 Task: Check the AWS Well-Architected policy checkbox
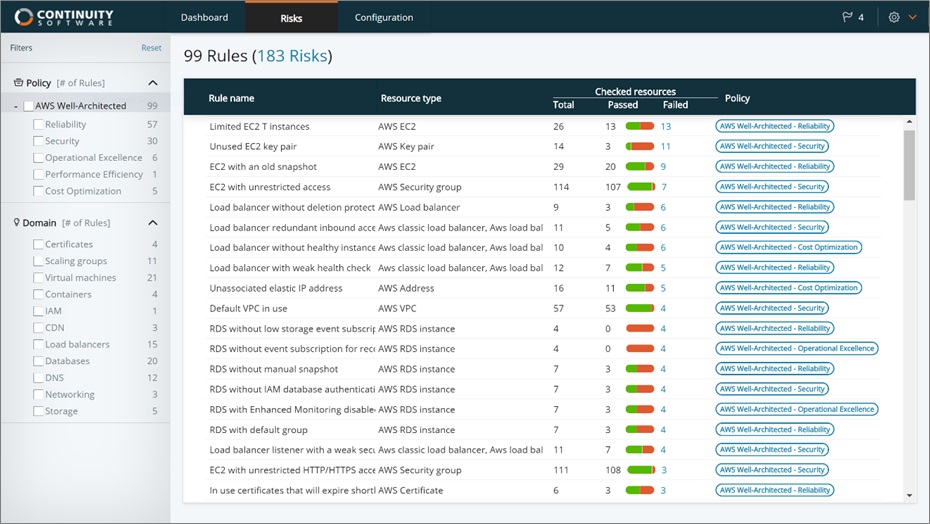28,106
